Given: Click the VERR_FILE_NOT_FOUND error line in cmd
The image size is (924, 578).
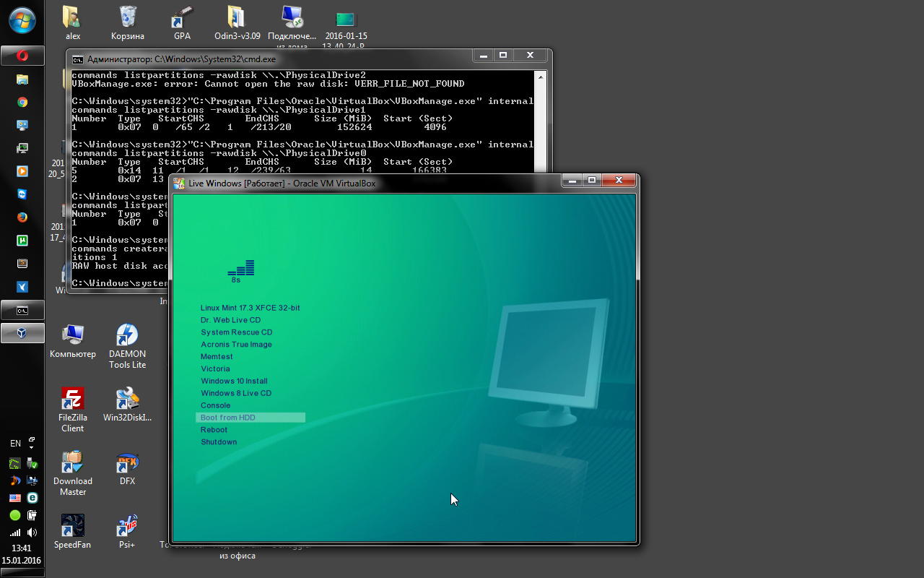Looking at the screenshot, I should (268, 84).
